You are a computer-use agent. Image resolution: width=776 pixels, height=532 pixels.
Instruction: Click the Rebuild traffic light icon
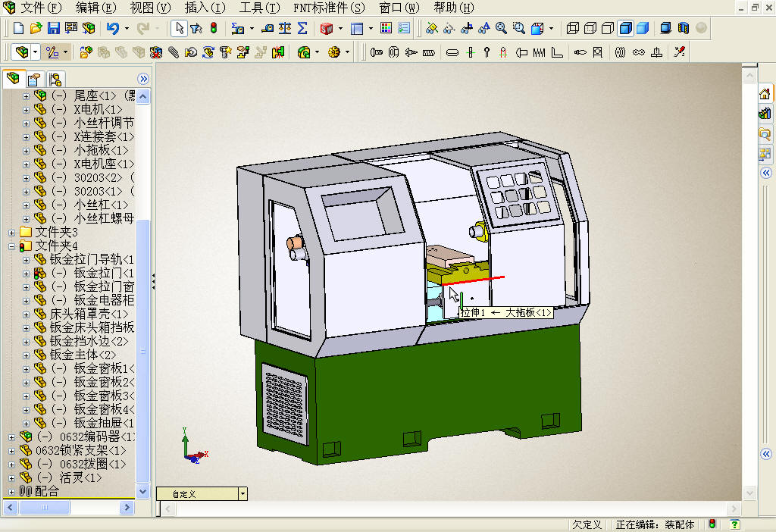tap(213, 28)
